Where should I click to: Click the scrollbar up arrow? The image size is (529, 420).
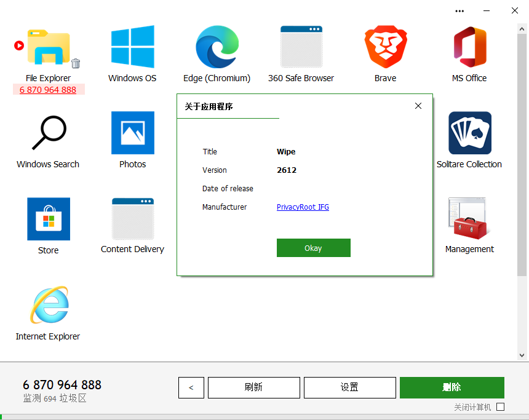(x=522, y=30)
